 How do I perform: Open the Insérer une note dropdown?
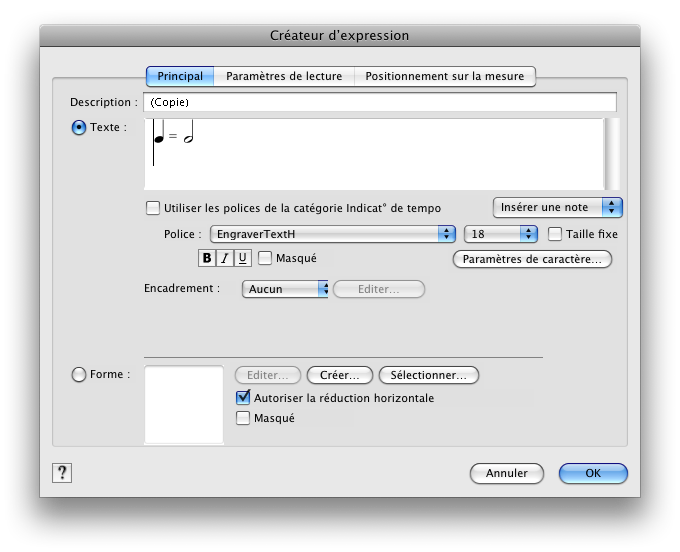pos(557,207)
